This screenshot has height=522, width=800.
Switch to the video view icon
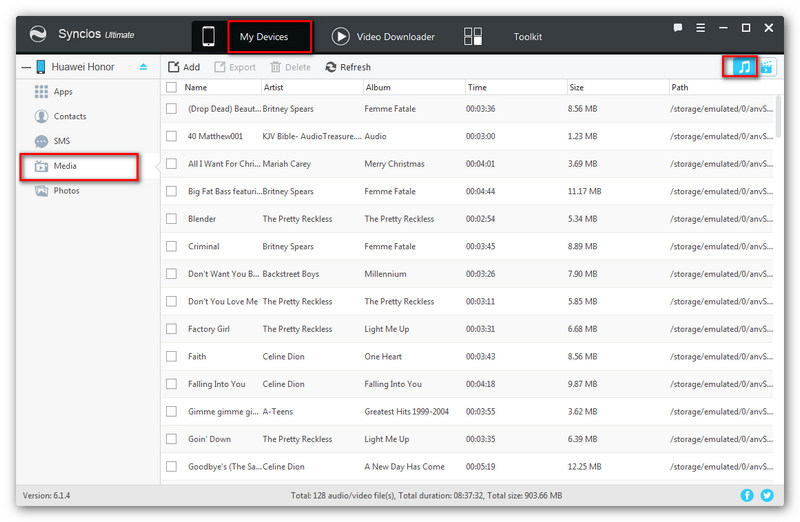point(766,67)
